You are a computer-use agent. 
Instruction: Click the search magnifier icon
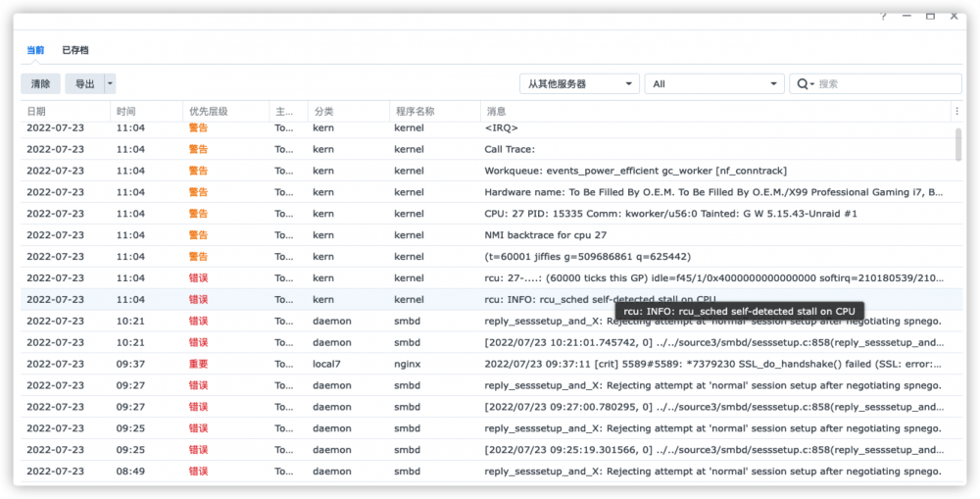(805, 83)
